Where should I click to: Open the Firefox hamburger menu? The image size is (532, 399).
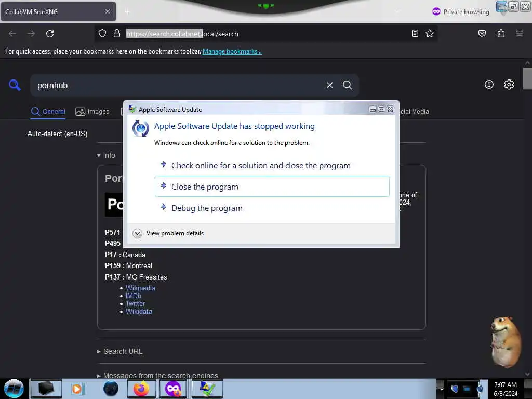click(x=519, y=33)
